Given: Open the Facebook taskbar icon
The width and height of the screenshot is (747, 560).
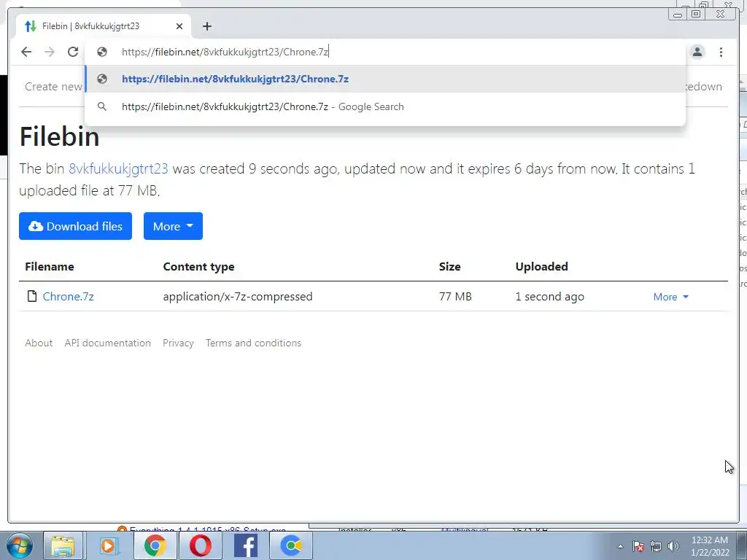Looking at the screenshot, I should coord(245,545).
